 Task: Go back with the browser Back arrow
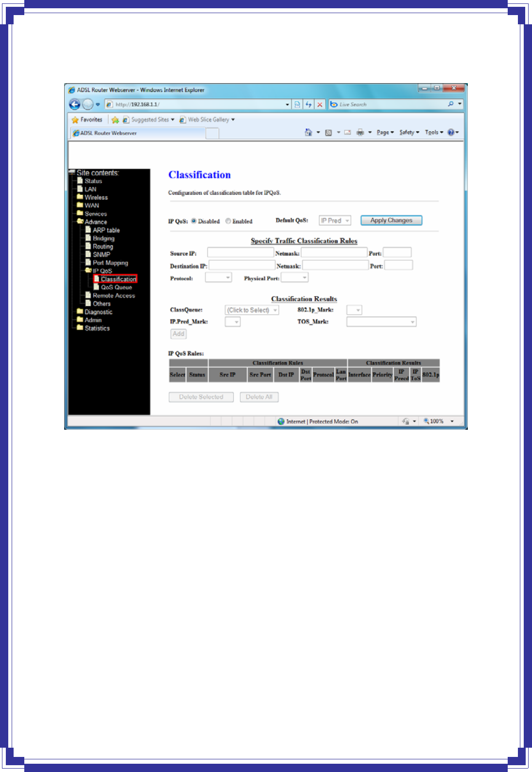click(74, 104)
